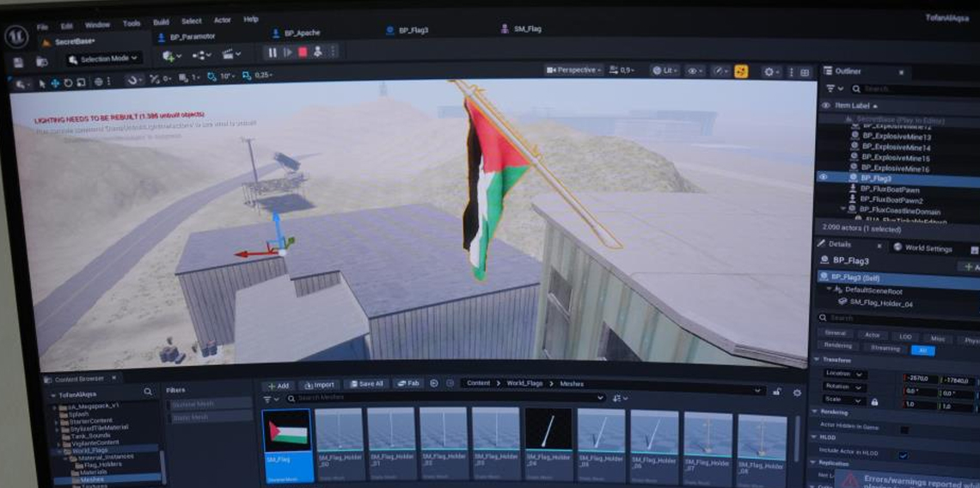This screenshot has width=980, height=488.
Task: Open the Tools menu
Action: (x=132, y=24)
